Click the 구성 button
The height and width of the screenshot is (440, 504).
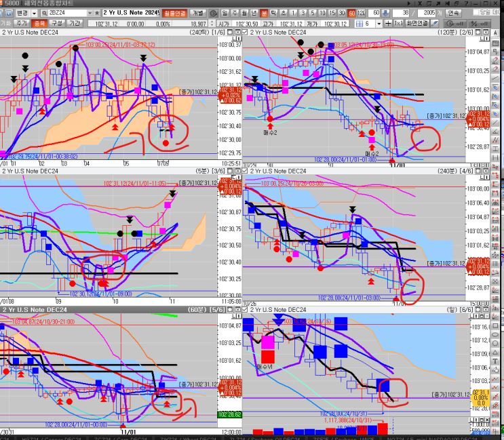pos(57,24)
